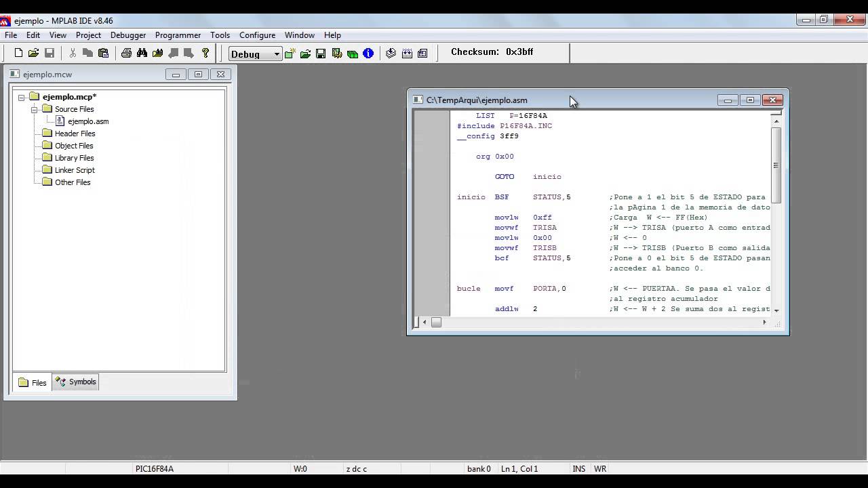Open the Debug build configuration dropdown
868x488 pixels.
(255, 54)
